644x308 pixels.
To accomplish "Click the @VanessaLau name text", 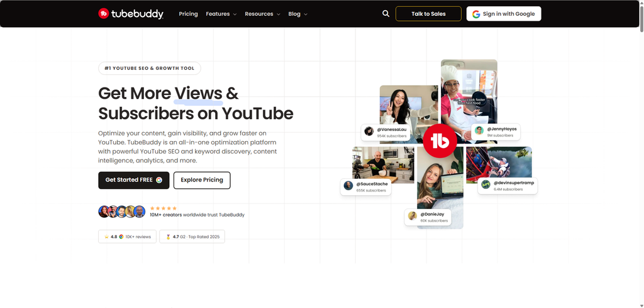I will [x=392, y=130].
